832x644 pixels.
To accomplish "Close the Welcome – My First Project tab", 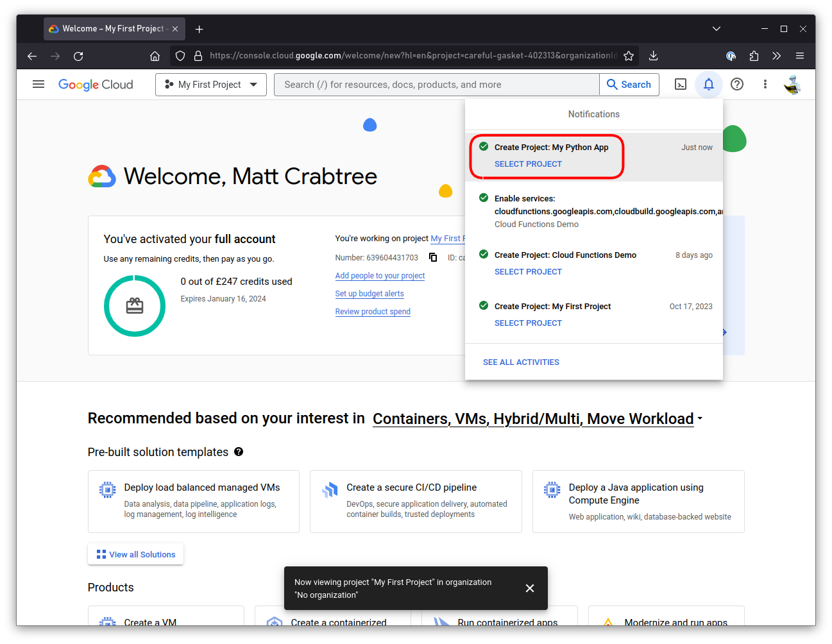I will pos(175,29).
